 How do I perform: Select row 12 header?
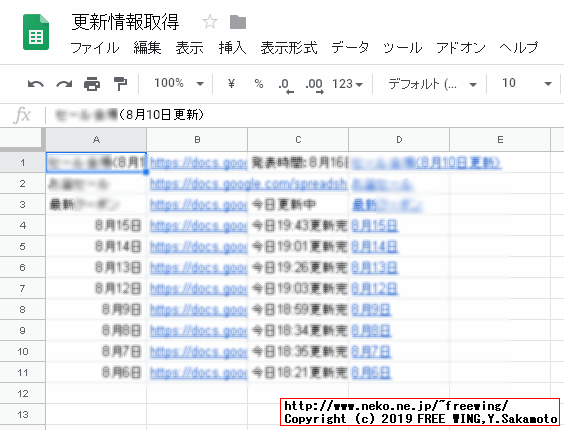[x=22, y=393]
